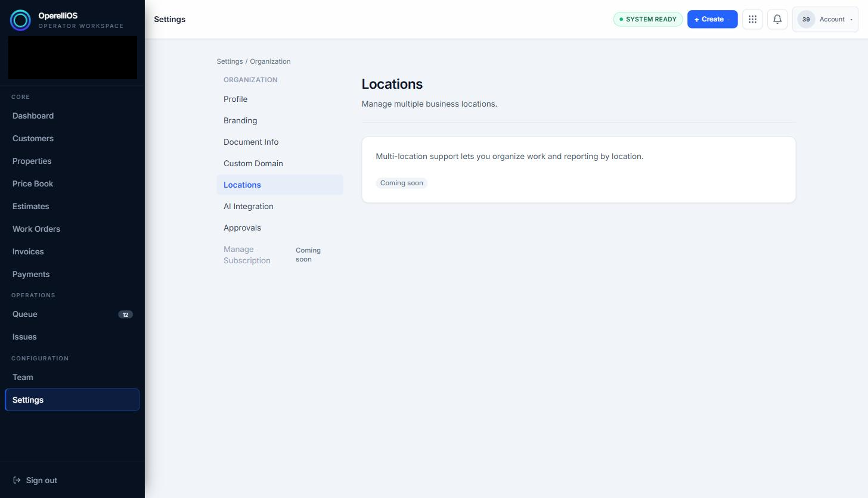Click the ORGANIZATION section header
The height and width of the screenshot is (498, 868).
click(x=250, y=80)
